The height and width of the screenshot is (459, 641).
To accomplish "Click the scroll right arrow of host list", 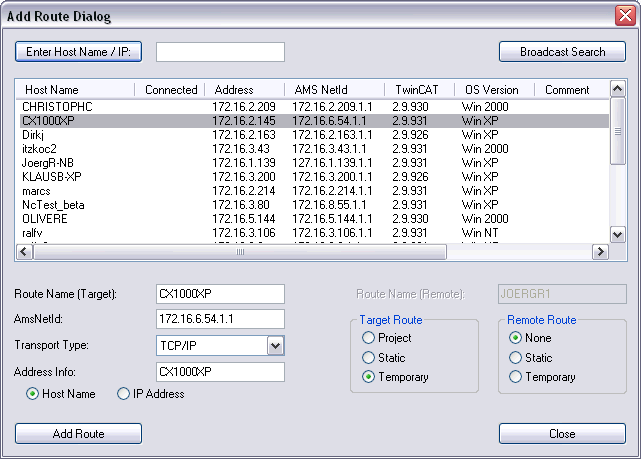I will tap(600, 252).
